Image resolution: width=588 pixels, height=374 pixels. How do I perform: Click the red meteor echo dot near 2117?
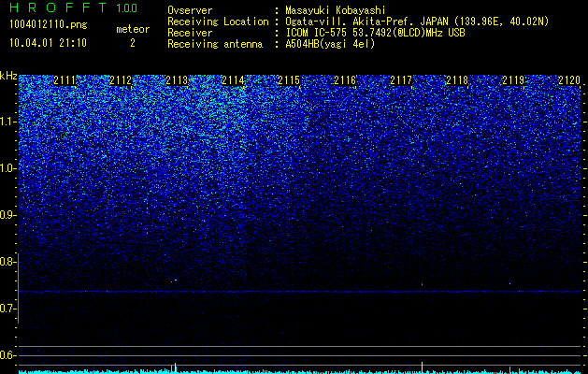coord(423,285)
